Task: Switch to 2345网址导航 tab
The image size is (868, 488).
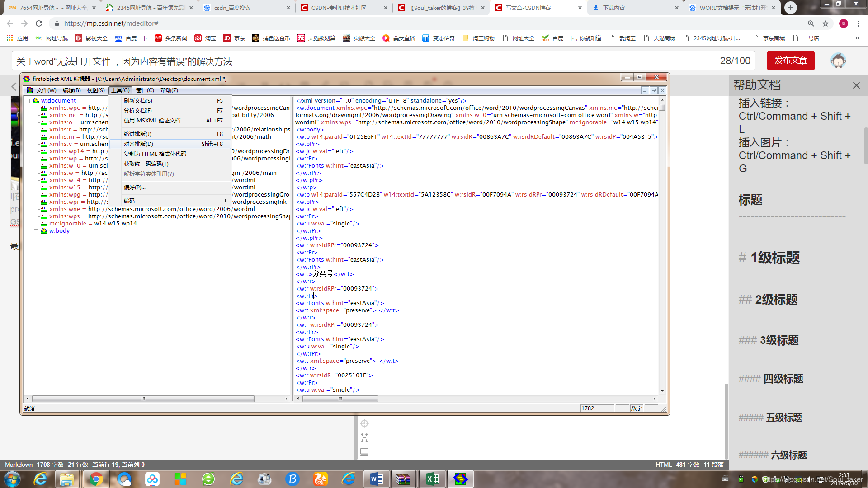Action: [x=151, y=8]
